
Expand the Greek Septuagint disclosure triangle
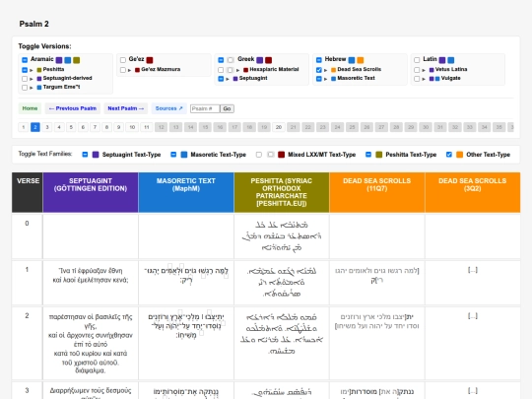click(x=228, y=79)
